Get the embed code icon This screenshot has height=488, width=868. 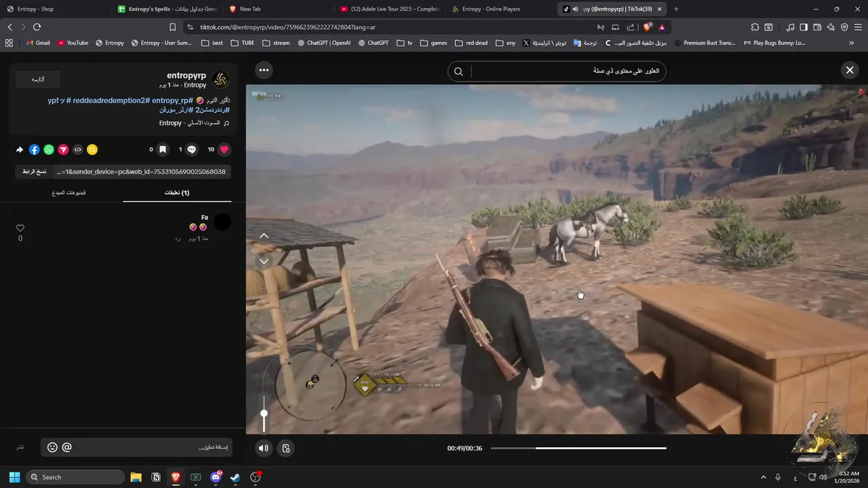[x=78, y=150]
